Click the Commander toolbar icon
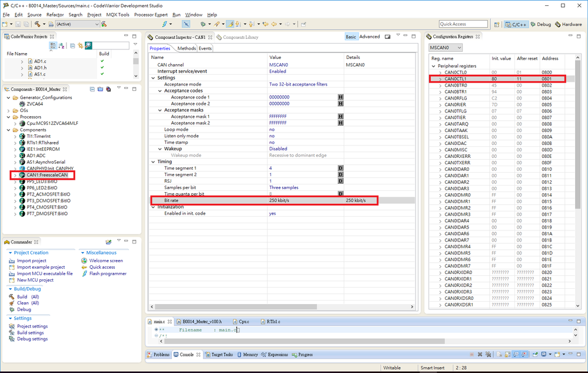This screenshot has height=373, width=588. click(109, 242)
